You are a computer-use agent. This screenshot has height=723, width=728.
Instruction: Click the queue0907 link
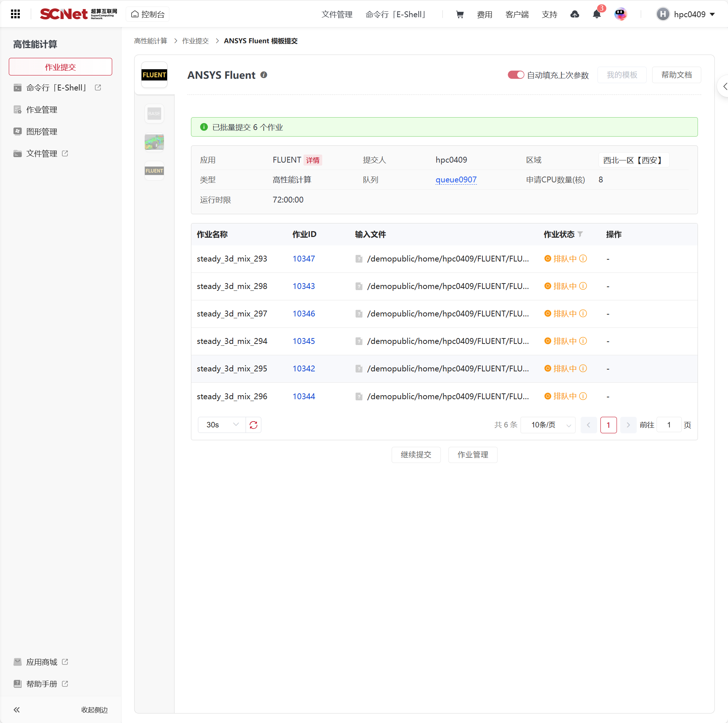(456, 180)
